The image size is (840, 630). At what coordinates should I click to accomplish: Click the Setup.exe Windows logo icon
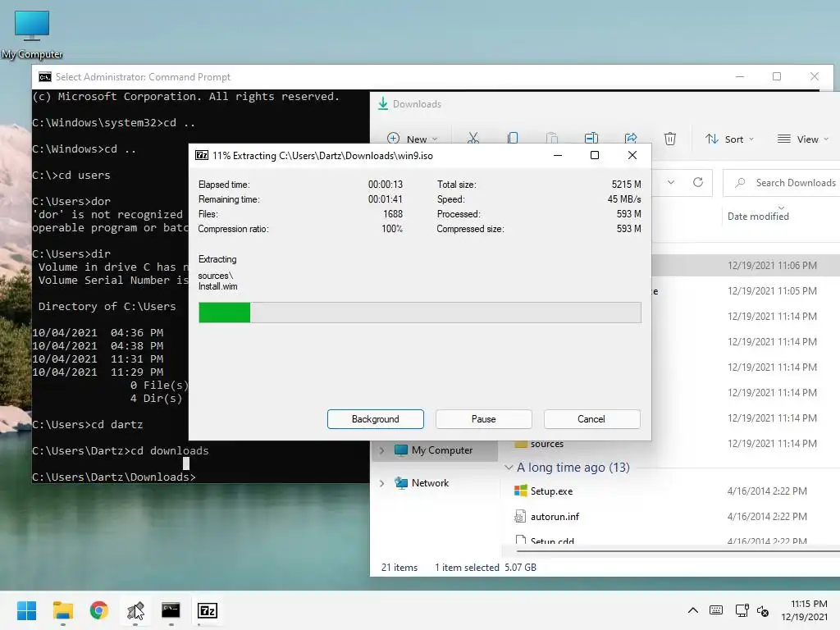520,491
